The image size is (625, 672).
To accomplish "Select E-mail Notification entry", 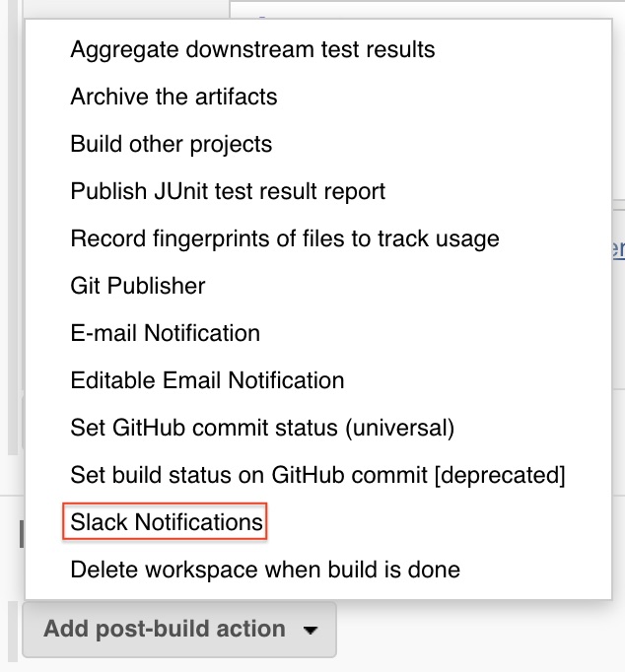I will (165, 333).
